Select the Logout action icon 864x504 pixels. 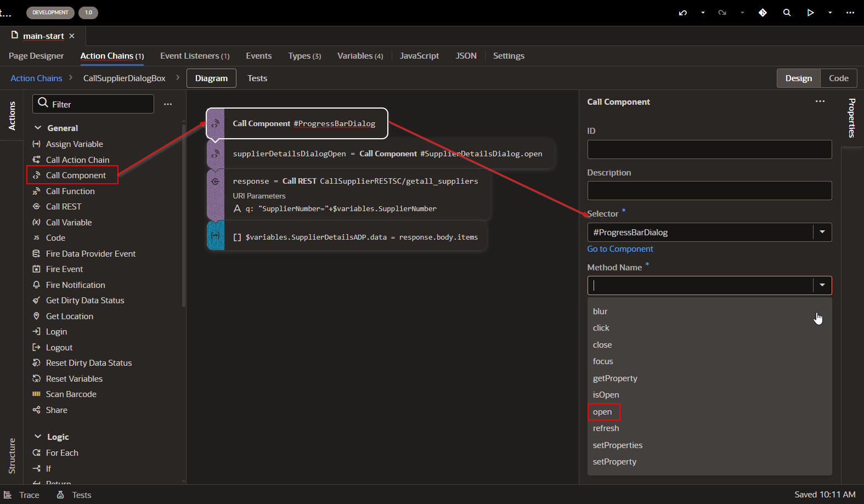pyautogui.click(x=36, y=347)
